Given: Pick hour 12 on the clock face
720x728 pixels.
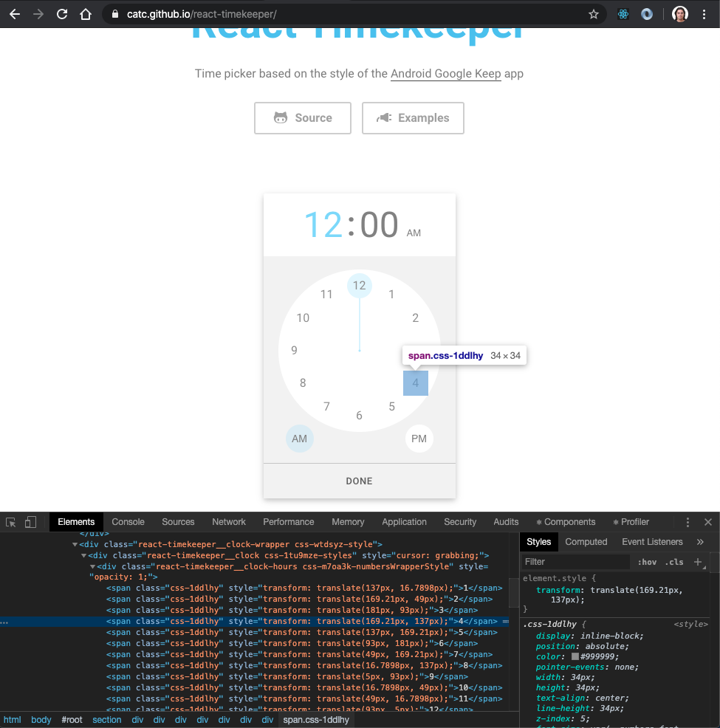Looking at the screenshot, I should 360,286.
